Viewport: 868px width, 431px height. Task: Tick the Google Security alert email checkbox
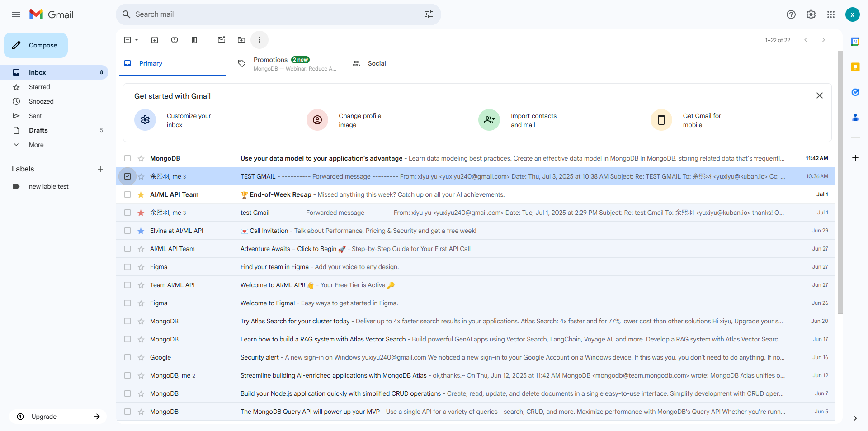pyautogui.click(x=127, y=357)
